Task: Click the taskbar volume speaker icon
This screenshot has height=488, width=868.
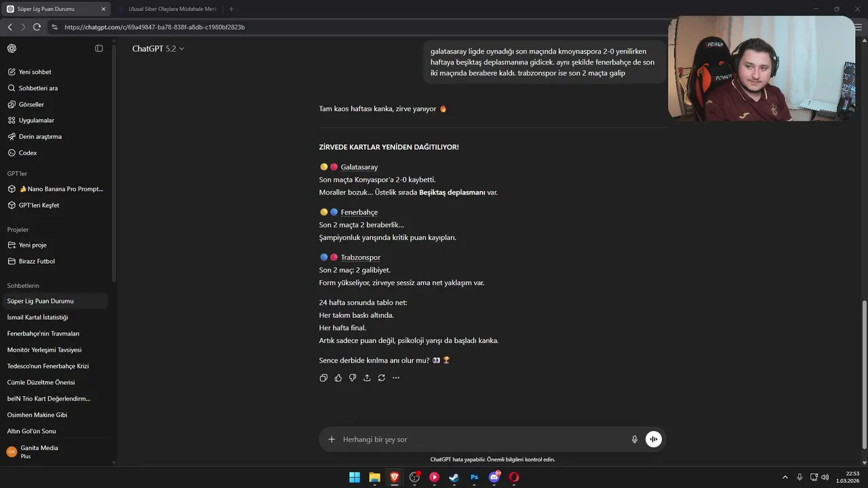Action: (825, 477)
